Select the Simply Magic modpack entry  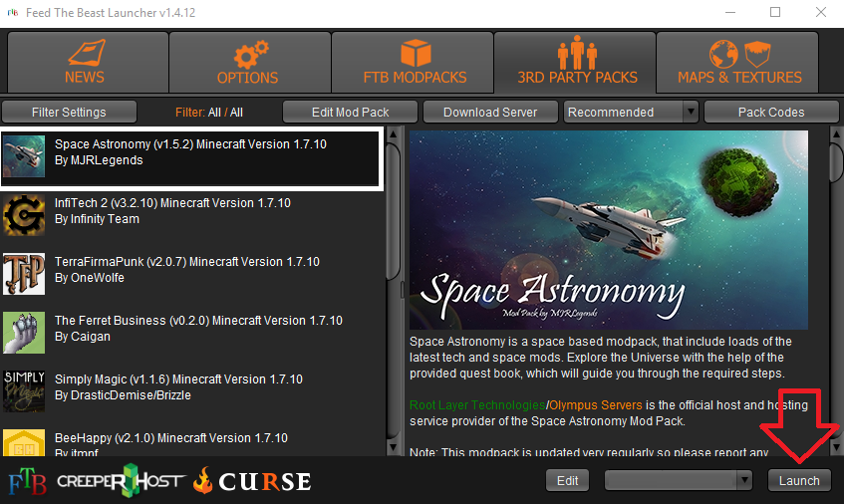(x=191, y=391)
